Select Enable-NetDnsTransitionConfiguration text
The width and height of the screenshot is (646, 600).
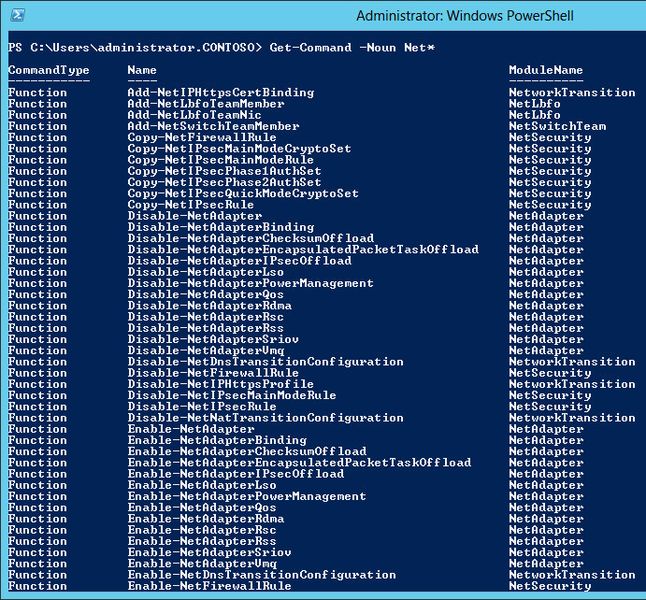[x=262, y=574]
